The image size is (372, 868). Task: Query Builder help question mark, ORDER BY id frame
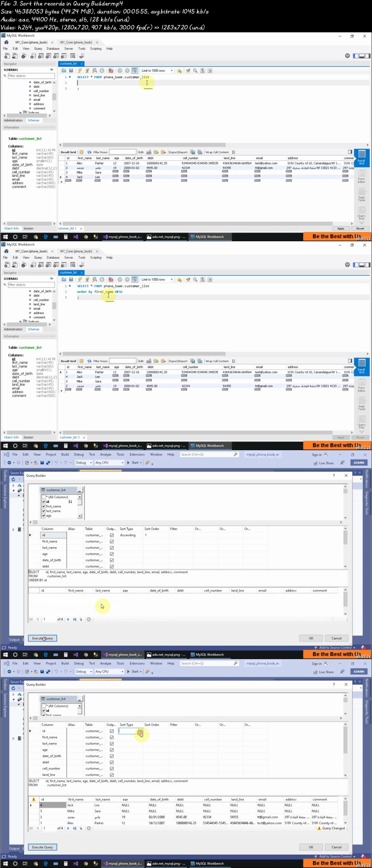tap(334, 475)
